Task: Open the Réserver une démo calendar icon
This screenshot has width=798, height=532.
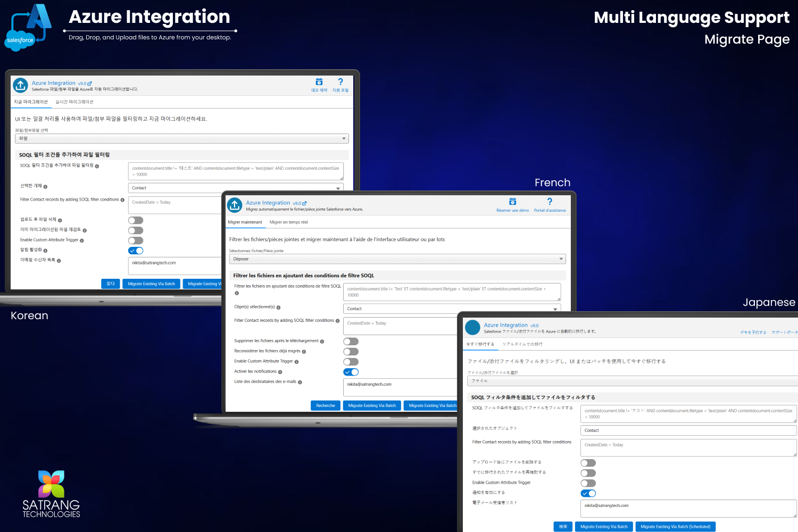Action: [x=512, y=201]
